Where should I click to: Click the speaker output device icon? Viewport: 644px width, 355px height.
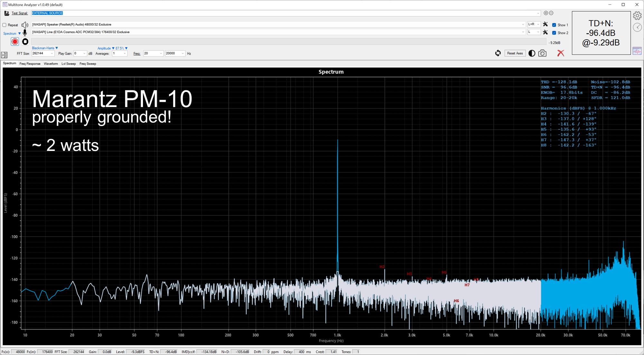click(x=25, y=25)
